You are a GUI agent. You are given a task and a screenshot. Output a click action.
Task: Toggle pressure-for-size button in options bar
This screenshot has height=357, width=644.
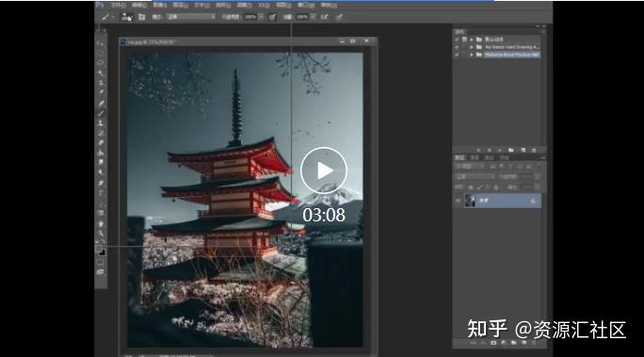pyautogui.click(x=339, y=17)
